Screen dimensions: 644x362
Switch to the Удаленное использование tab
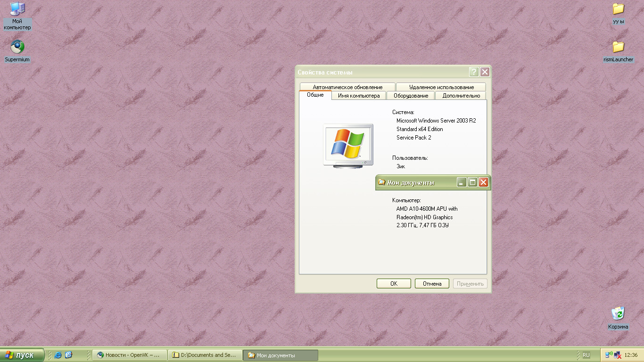click(x=441, y=87)
